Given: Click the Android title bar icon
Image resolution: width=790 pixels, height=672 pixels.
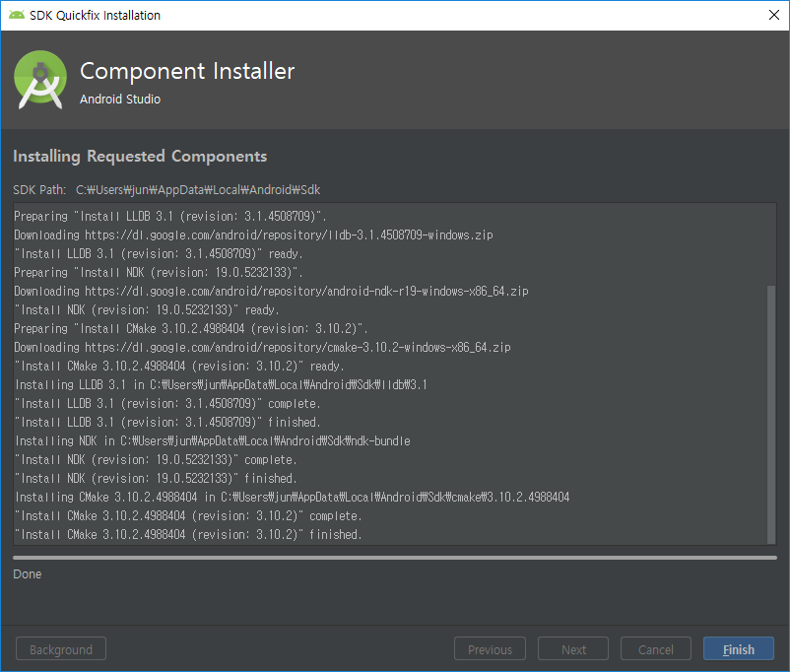Looking at the screenshot, I should 17,15.
